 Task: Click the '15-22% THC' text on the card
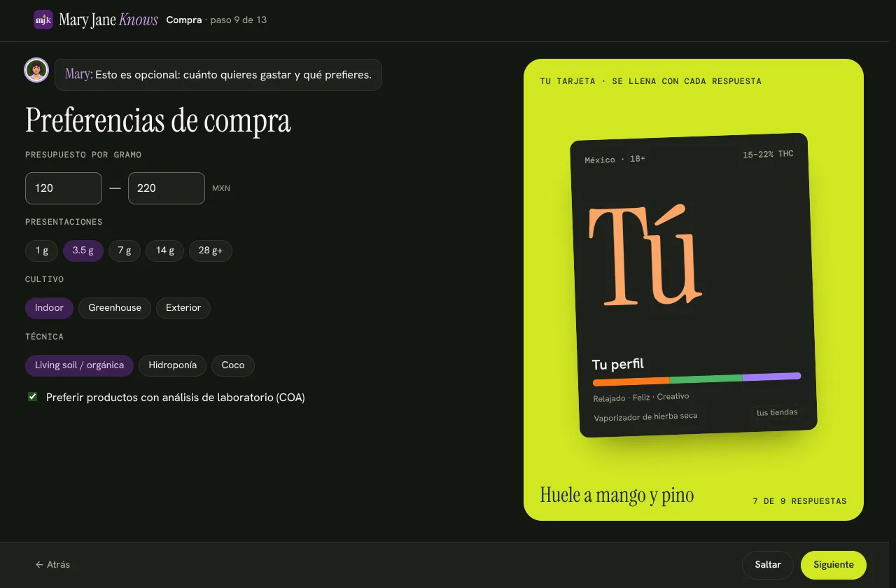coord(769,155)
